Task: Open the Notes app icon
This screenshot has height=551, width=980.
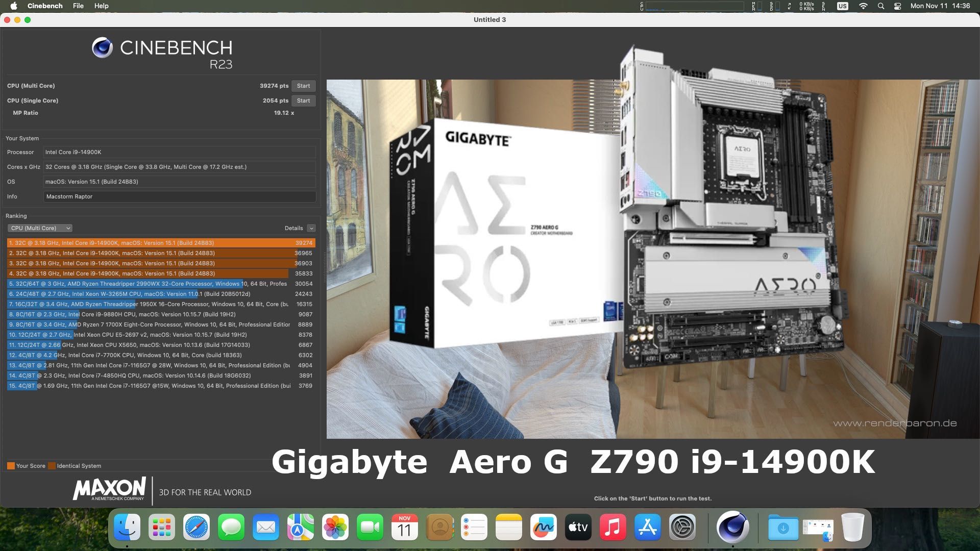Action: 509,527
